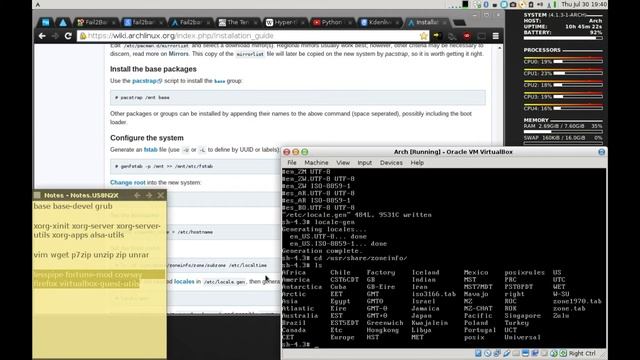Image resolution: width=640 pixels, height=360 pixels.
Task: Click the host key icon beside Right Ctrl
Action: pos(563,353)
